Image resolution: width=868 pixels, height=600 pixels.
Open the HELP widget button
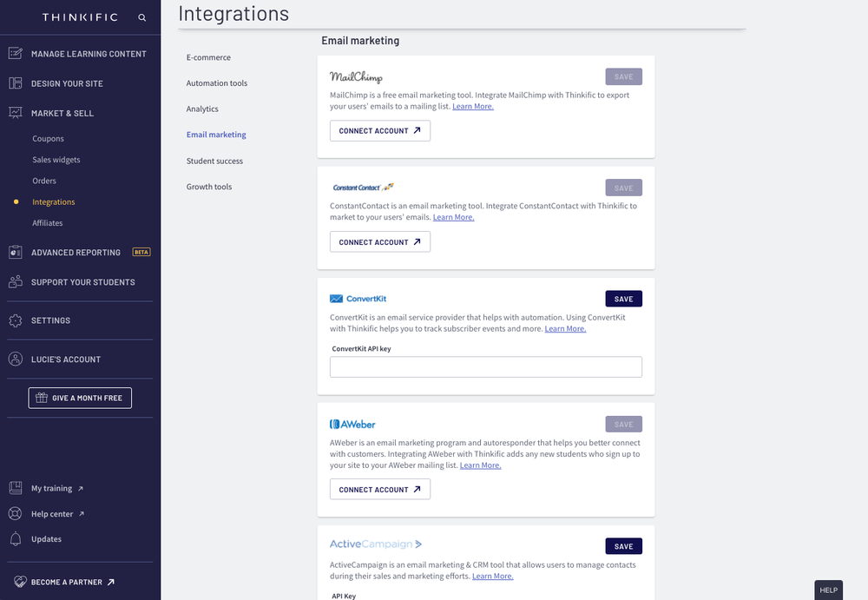coord(829,590)
